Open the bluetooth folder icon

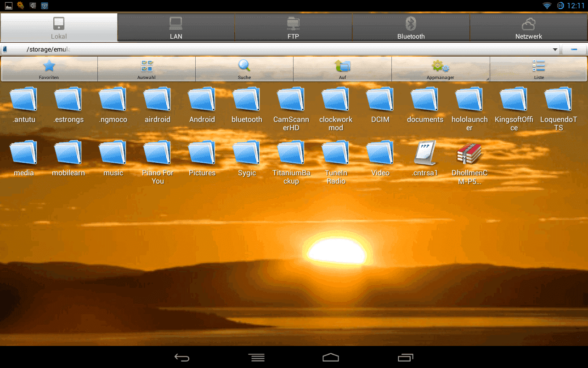tap(247, 99)
